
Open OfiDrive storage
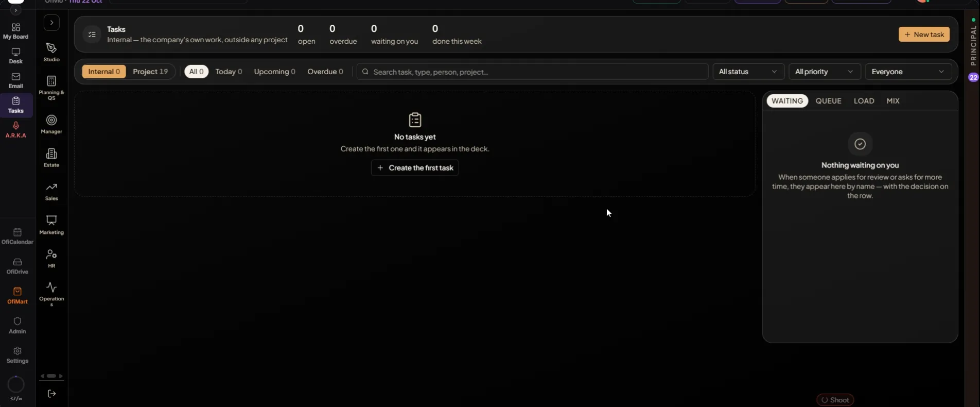(x=17, y=266)
